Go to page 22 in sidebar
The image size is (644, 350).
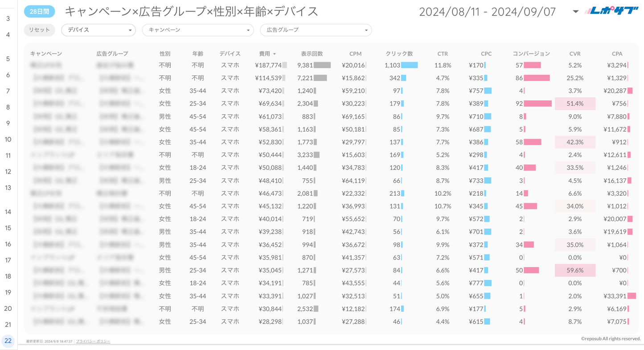pos(8,341)
